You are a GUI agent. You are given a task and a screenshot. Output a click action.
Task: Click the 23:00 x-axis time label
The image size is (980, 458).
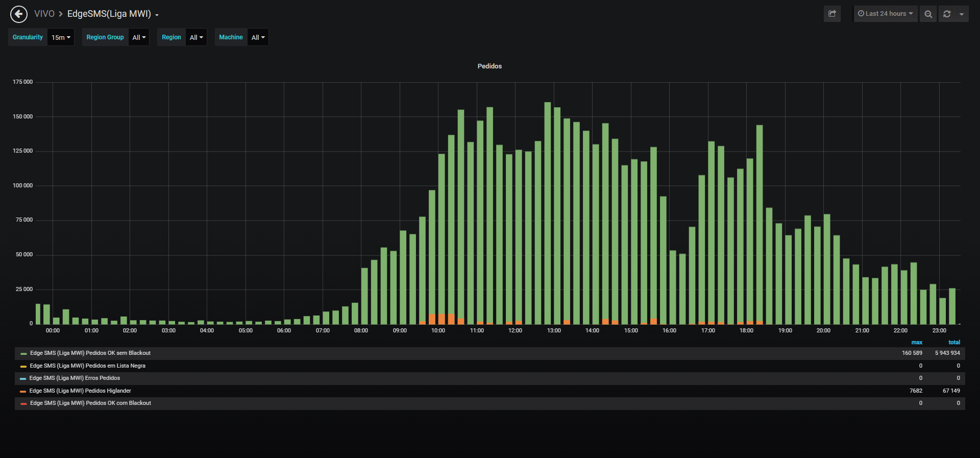pyautogui.click(x=939, y=331)
